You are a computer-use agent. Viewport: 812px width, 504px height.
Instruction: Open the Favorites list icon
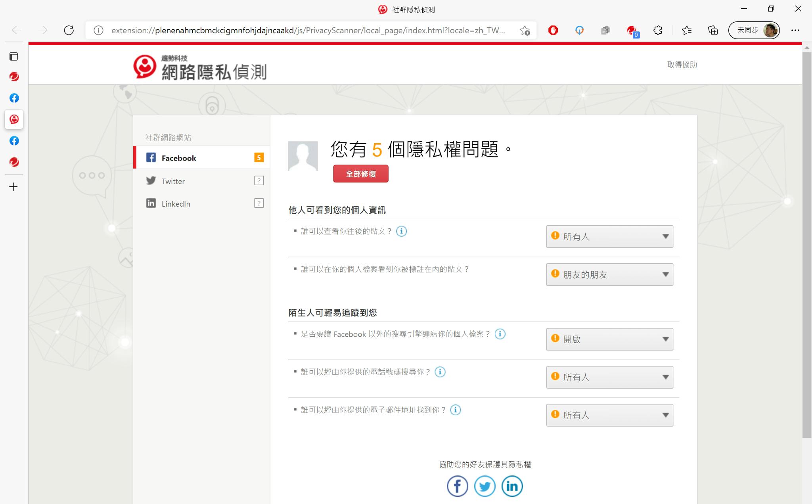click(x=687, y=30)
